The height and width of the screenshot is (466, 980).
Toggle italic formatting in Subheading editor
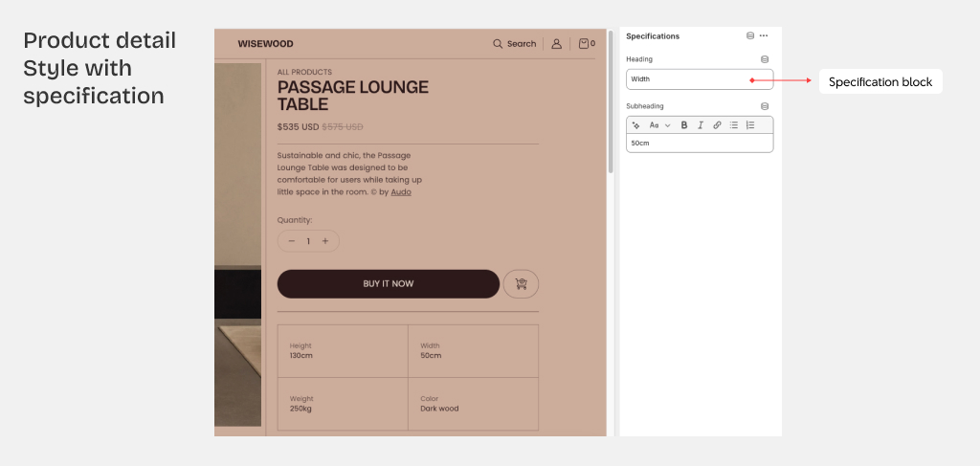pyautogui.click(x=700, y=125)
